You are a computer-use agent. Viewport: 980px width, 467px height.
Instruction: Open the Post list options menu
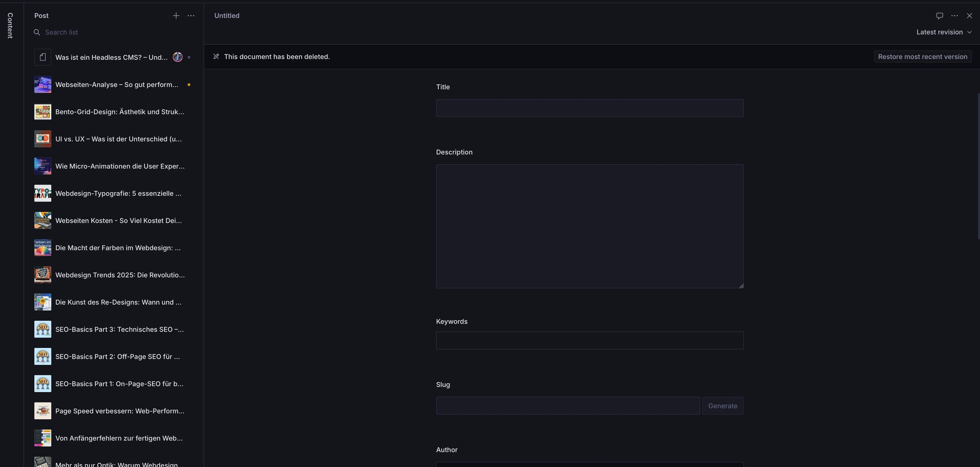click(x=191, y=16)
